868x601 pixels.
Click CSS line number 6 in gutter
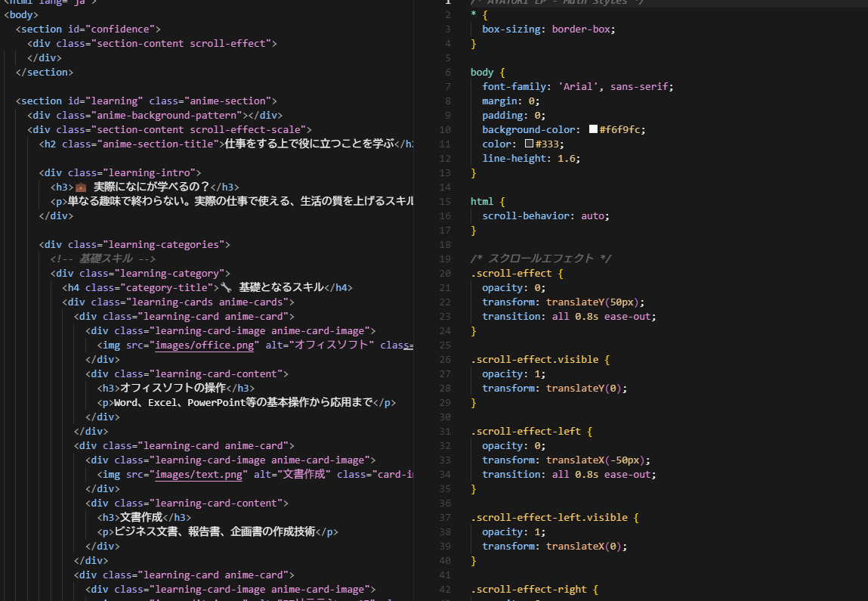click(x=447, y=73)
